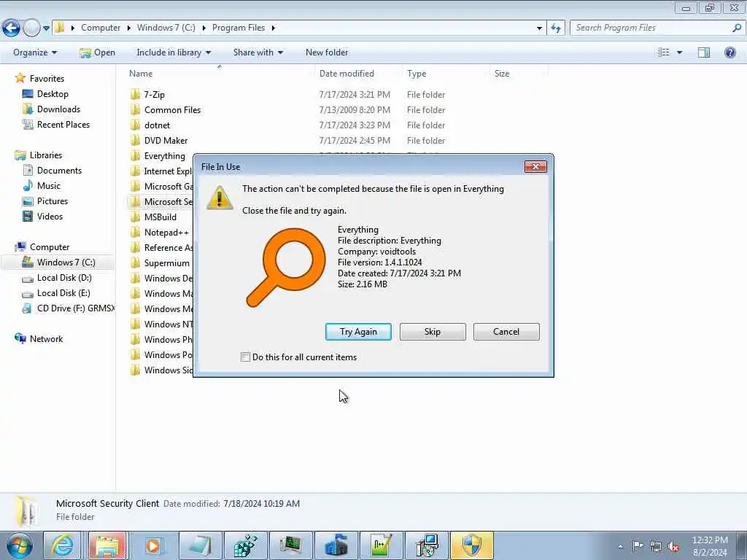Click the taskbar clock 12:32 PM
The height and width of the screenshot is (560, 747).
tap(710, 540)
